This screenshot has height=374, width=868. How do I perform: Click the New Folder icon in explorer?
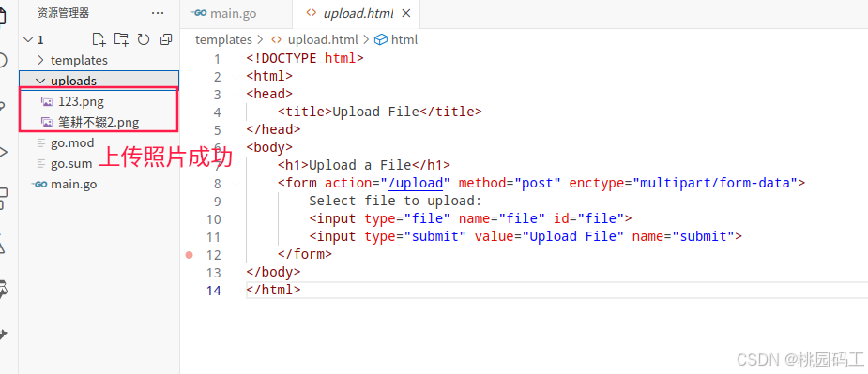121,39
